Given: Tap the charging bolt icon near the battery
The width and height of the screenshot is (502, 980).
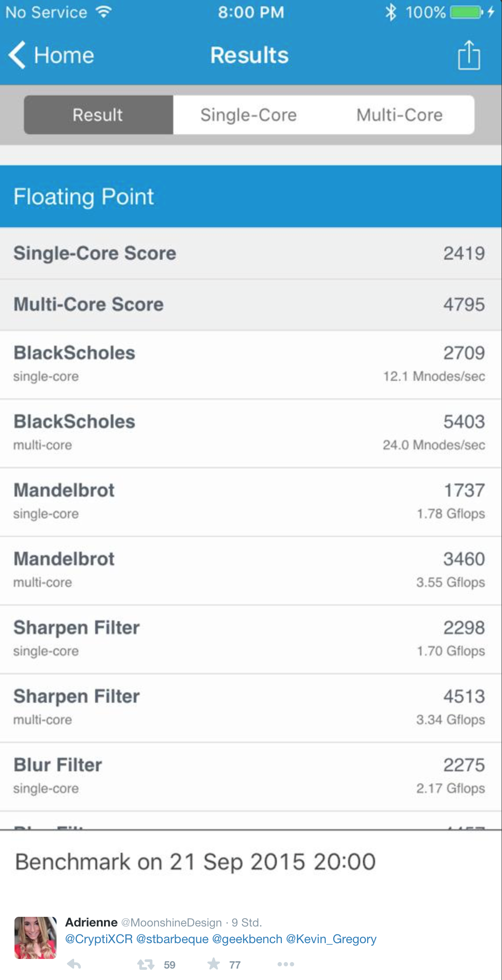Looking at the screenshot, I should point(491,12).
